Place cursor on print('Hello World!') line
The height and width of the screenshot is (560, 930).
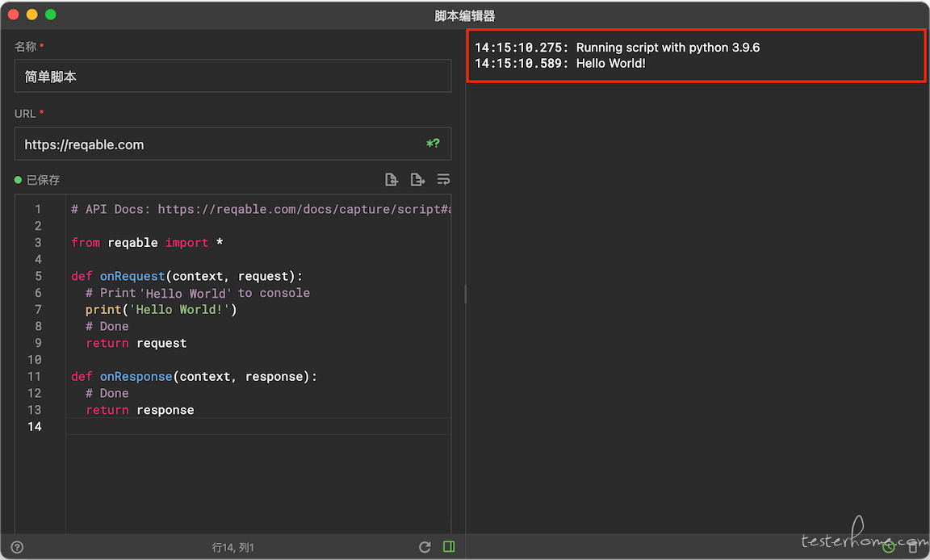pyautogui.click(x=161, y=309)
